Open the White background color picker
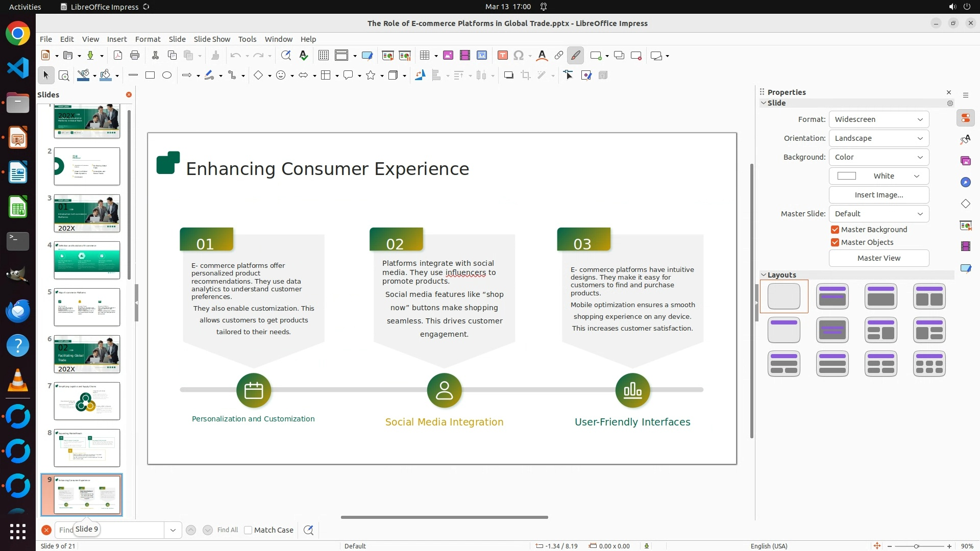 (x=878, y=176)
